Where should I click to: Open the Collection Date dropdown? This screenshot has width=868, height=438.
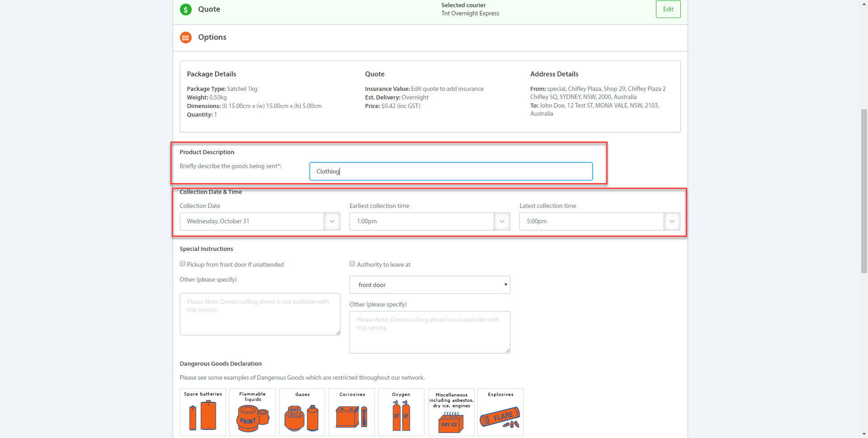coord(260,221)
